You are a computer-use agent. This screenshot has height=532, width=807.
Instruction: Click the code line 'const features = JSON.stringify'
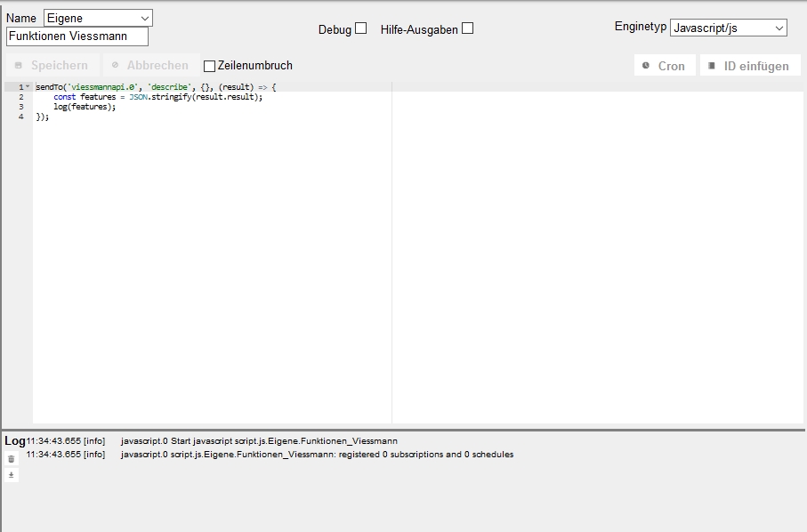point(158,97)
